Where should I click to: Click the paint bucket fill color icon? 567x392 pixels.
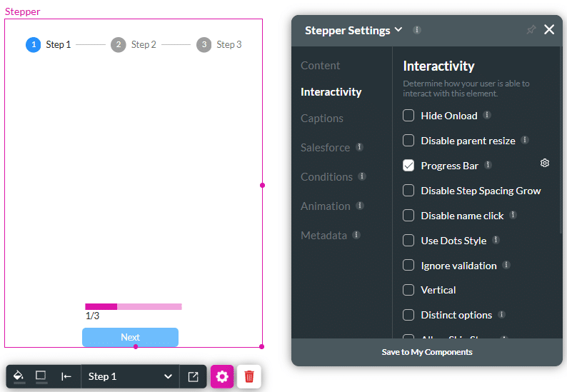pyautogui.click(x=19, y=376)
